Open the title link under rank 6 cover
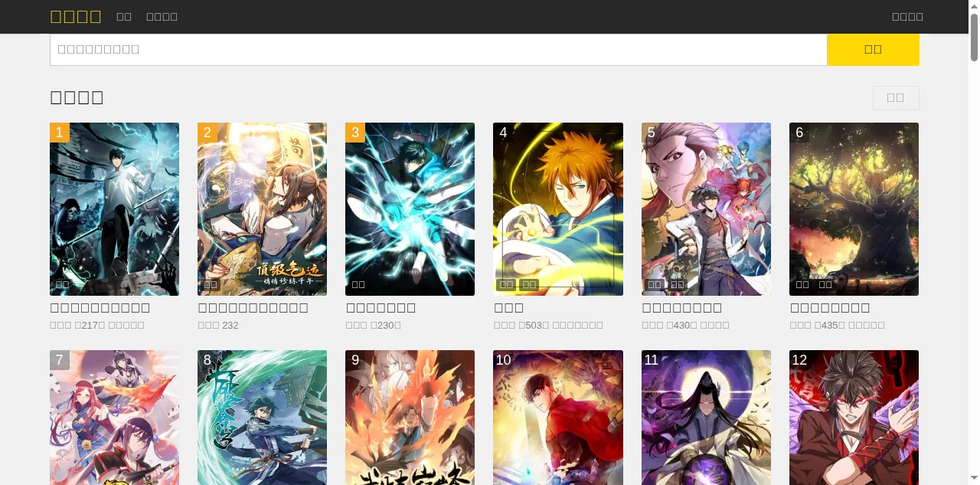This screenshot has width=980, height=485. click(x=830, y=308)
